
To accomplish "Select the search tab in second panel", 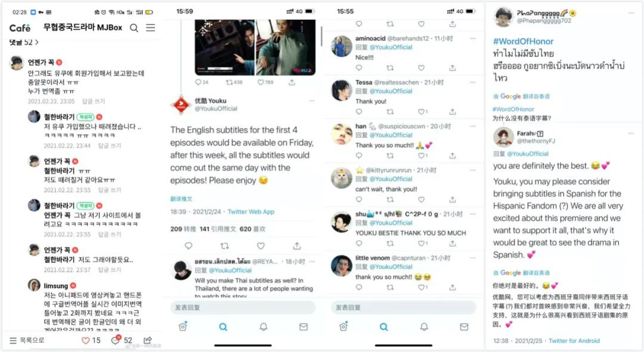I will point(223,327).
